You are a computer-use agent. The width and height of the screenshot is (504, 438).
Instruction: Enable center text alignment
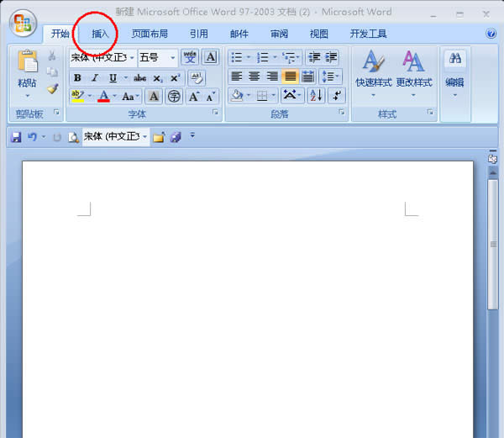(254, 77)
